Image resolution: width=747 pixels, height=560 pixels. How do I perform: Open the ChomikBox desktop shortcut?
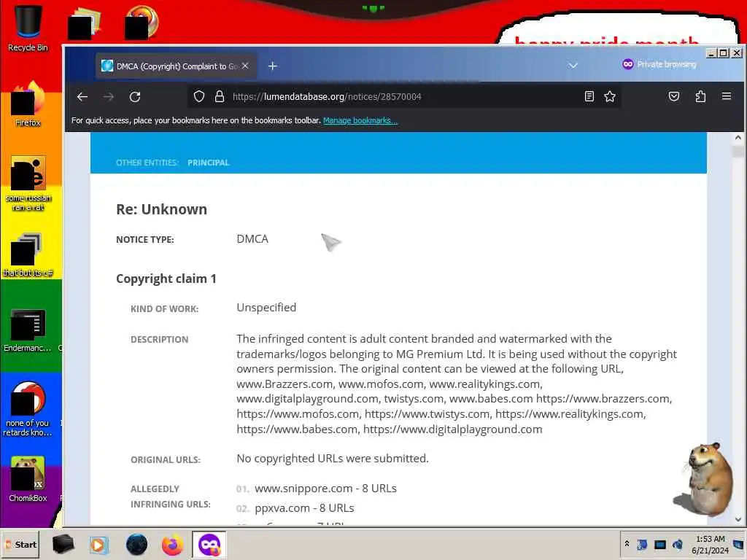[x=28, y=478]
